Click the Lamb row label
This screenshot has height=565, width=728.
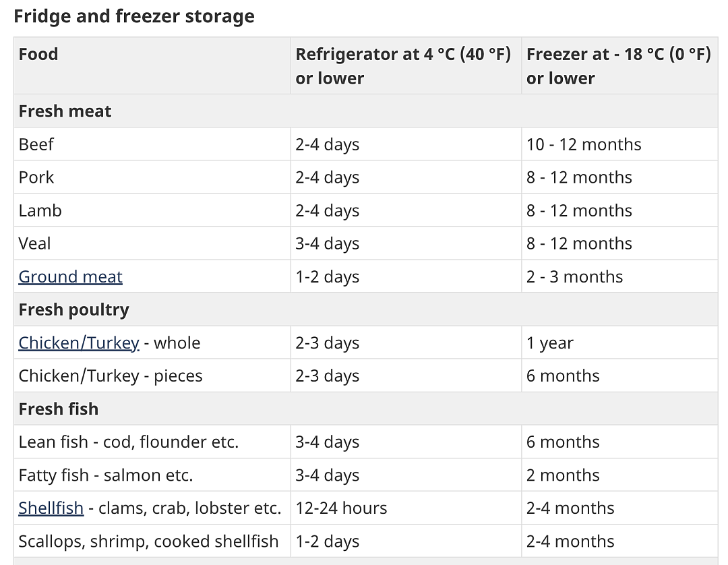pos(40,211)
